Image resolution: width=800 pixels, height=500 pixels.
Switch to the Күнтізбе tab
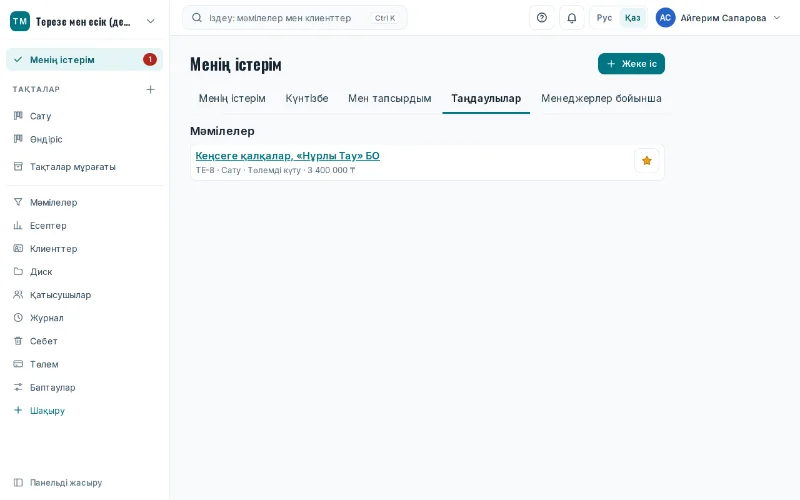click(x=307, y=98)
